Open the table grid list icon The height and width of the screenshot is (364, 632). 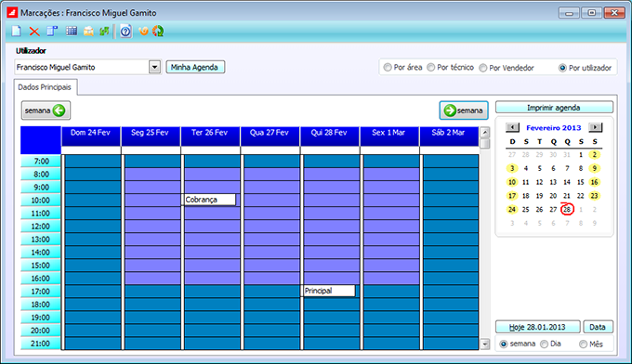(x=72, y=31)
